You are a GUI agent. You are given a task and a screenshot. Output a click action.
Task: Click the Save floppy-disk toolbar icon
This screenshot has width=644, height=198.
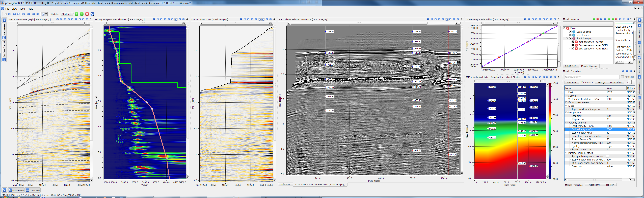(x=10, y=14)
